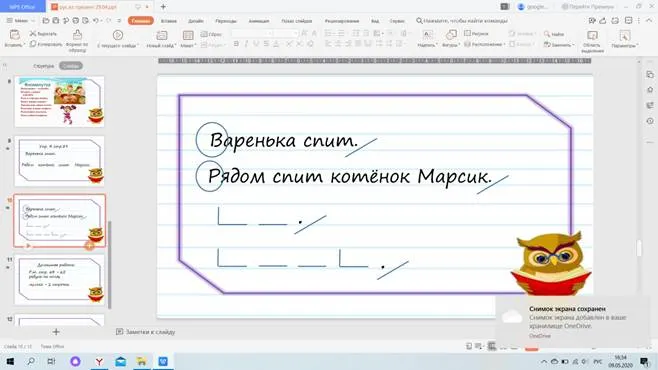Switch to the Показ слайдов ribbon tab
658x370 pixels.
point(296,21)
